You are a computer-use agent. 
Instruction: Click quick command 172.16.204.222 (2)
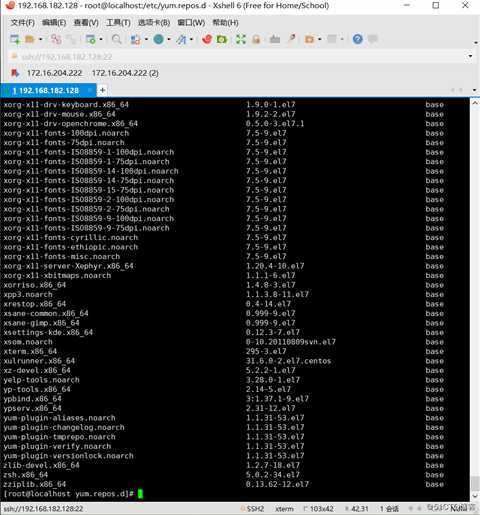coord(125,73)
